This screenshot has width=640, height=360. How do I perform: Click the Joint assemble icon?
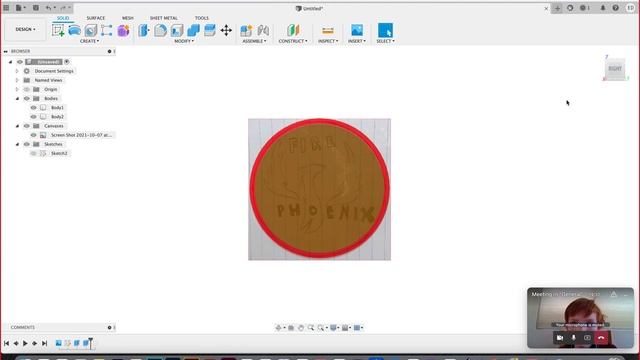pos(263,30)
